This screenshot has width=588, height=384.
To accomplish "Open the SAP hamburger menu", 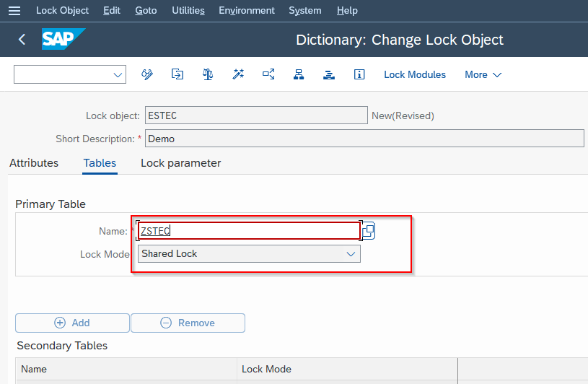I will (x=14, y=11).
